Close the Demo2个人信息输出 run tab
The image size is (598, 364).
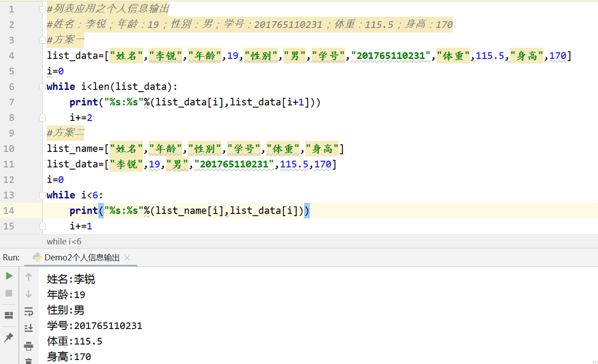click(127, 258)
